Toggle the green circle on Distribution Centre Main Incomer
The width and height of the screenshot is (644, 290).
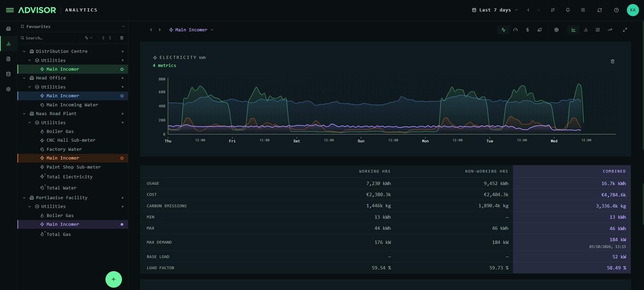click(122, 69)
